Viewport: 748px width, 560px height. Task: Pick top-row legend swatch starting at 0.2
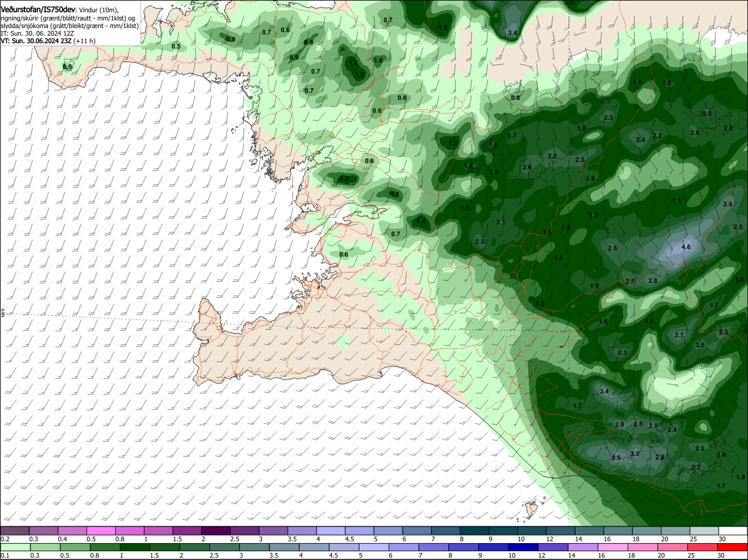coord(15,531)
